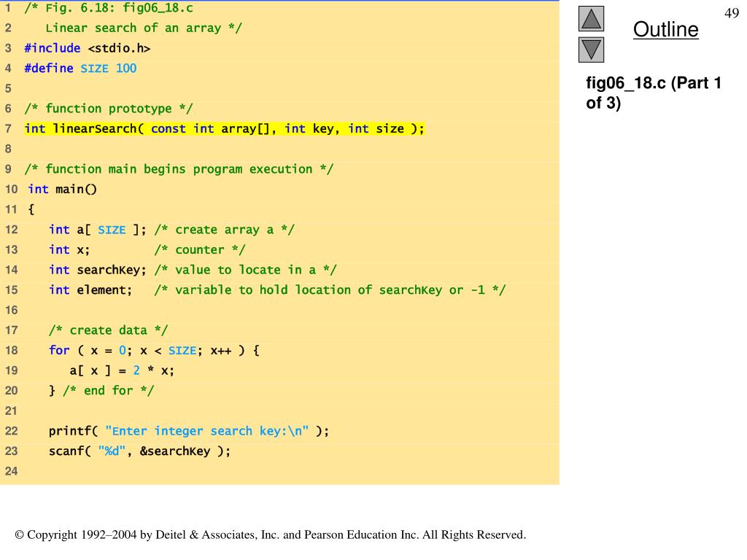Select the #include <stdio.h> line
This screenshot has width=747, height=560.
(88, 48)
